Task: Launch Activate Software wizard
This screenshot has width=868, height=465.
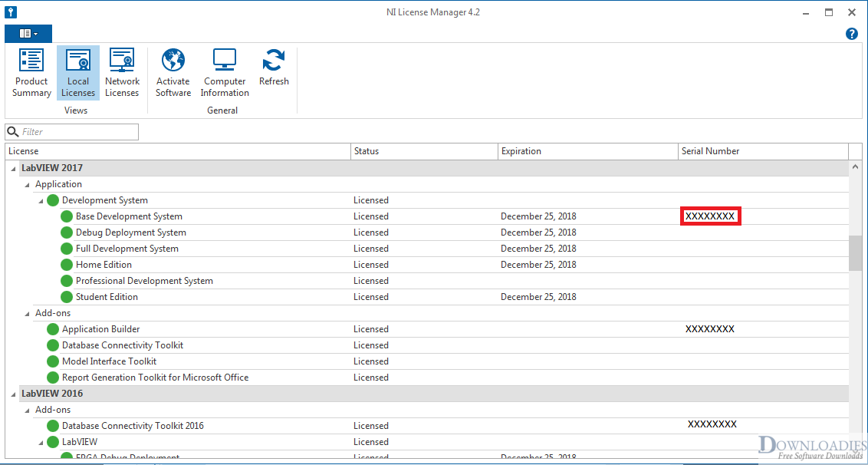Action: [x=173, y=73]
